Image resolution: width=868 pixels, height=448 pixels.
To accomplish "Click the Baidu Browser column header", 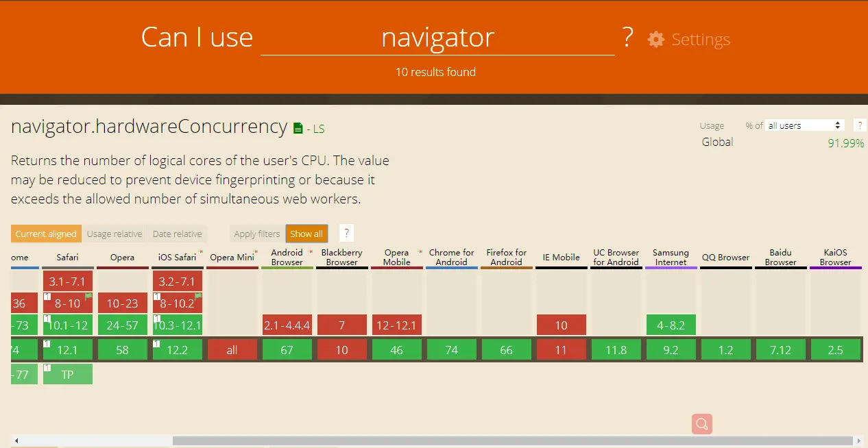I will point(781,258).
